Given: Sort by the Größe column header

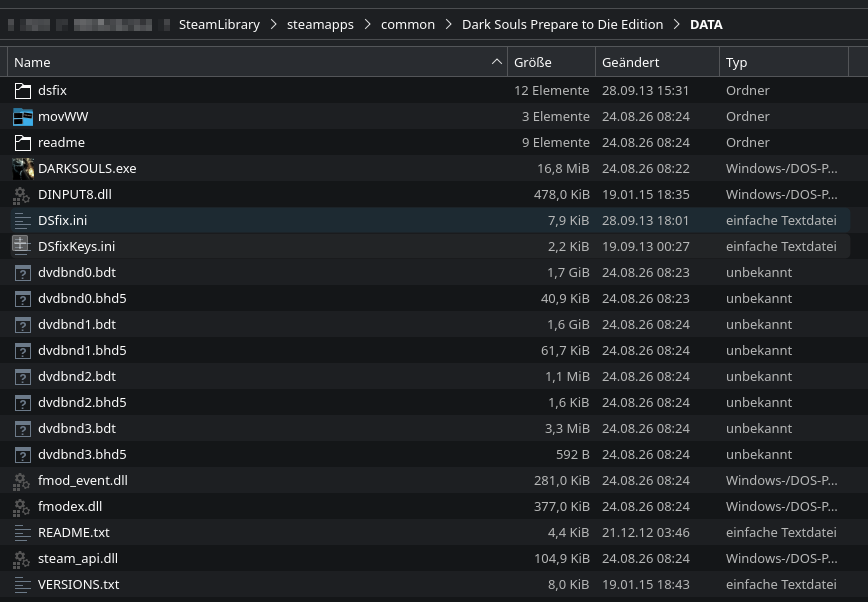Looking at the screenshot, I should (551, 62).
